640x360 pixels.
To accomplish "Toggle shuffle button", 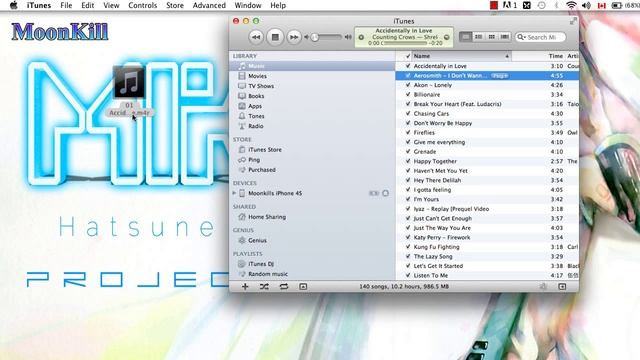I will click(x=264, y=287).
